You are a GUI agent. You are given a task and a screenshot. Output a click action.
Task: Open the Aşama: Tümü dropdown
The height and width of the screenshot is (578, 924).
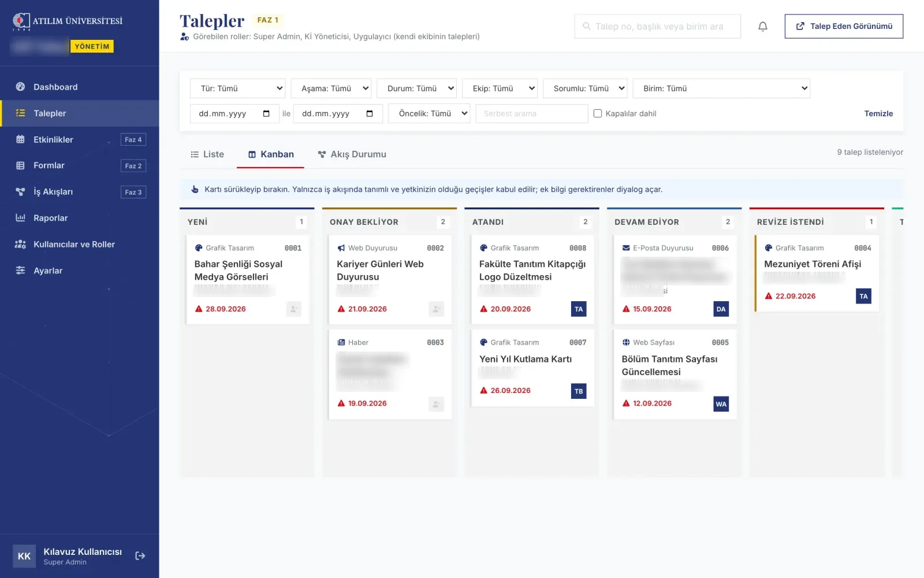(x=331, y=88)
